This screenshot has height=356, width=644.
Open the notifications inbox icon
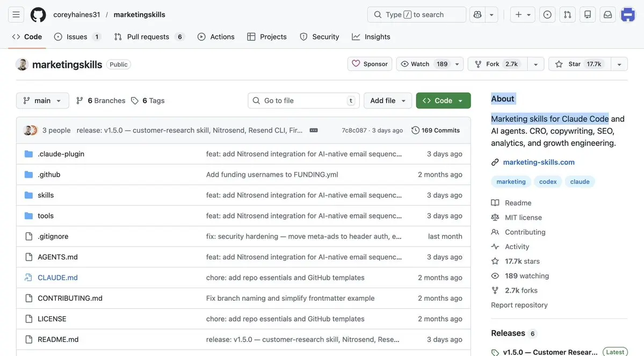pos(607,14)
